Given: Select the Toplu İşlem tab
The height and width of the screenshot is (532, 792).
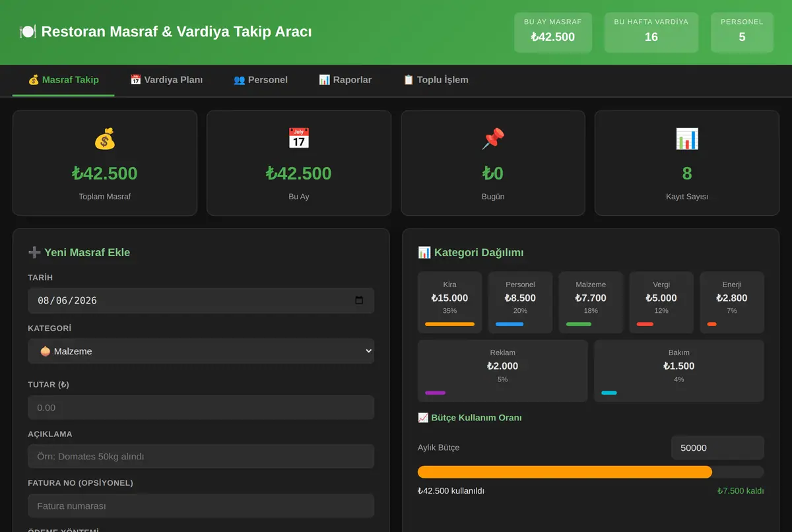Looking at the screenshot, I should coord(436,80).
